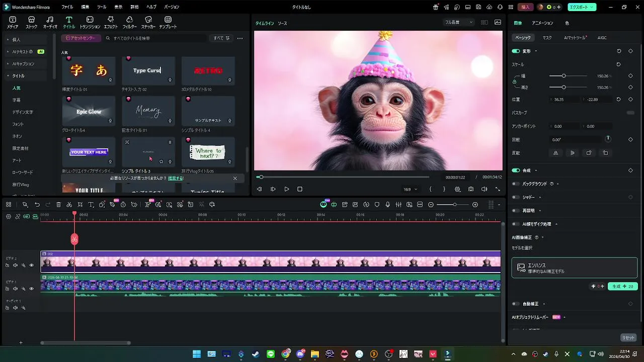Screen dimensions: 644x362
Task: Open the フル品質 preview quality dropdown
Action: pos(458,22)
